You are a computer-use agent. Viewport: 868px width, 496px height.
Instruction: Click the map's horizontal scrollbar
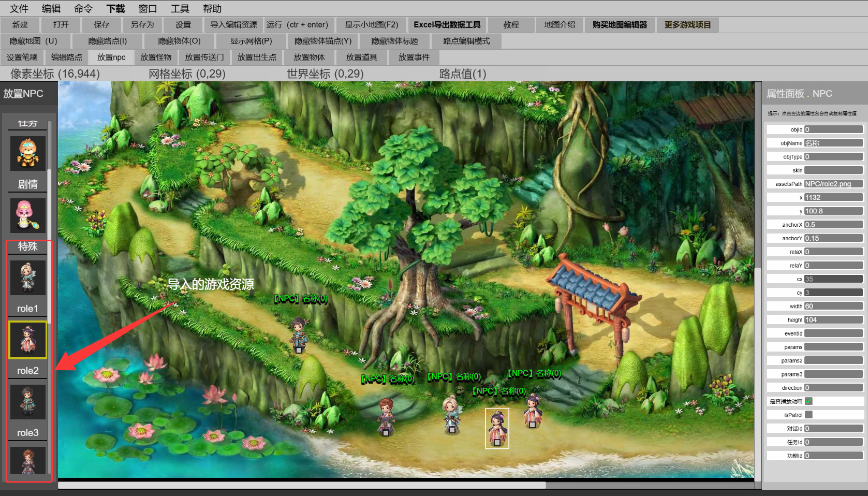pos(302,485)
